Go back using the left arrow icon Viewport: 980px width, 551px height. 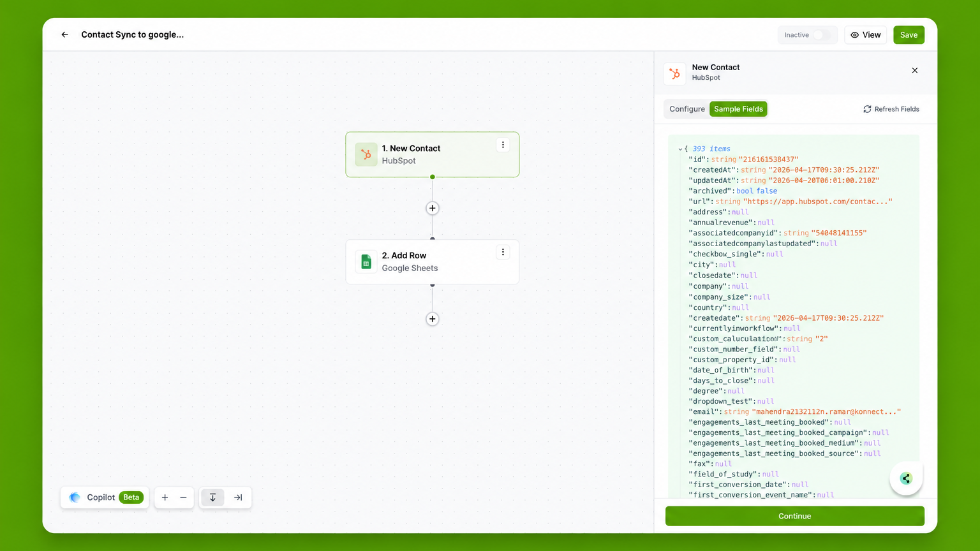[x=64, y=35]
